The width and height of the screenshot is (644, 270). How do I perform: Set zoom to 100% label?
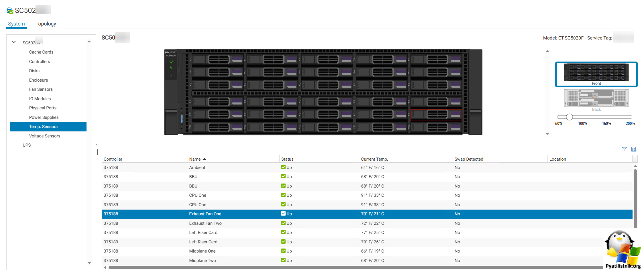click(x=582, y=123)
